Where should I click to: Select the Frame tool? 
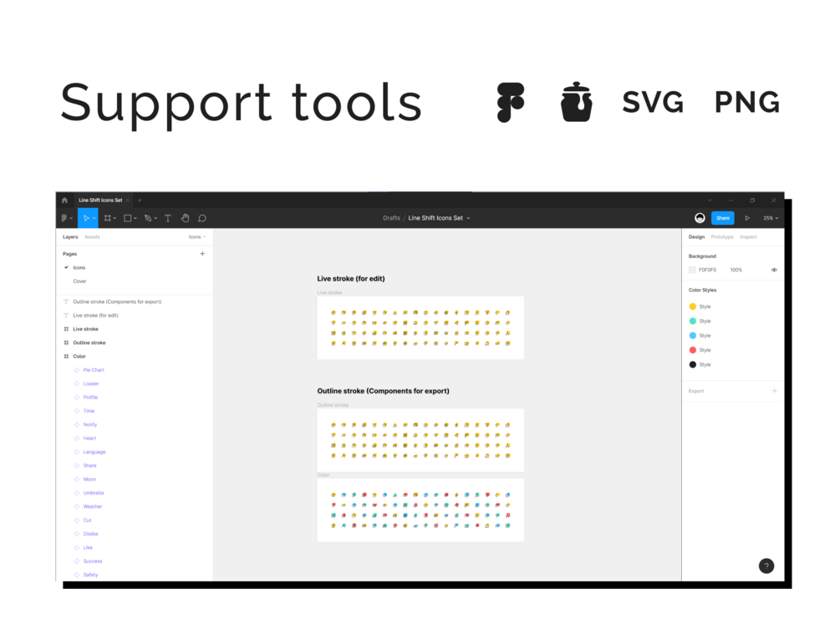107,218
